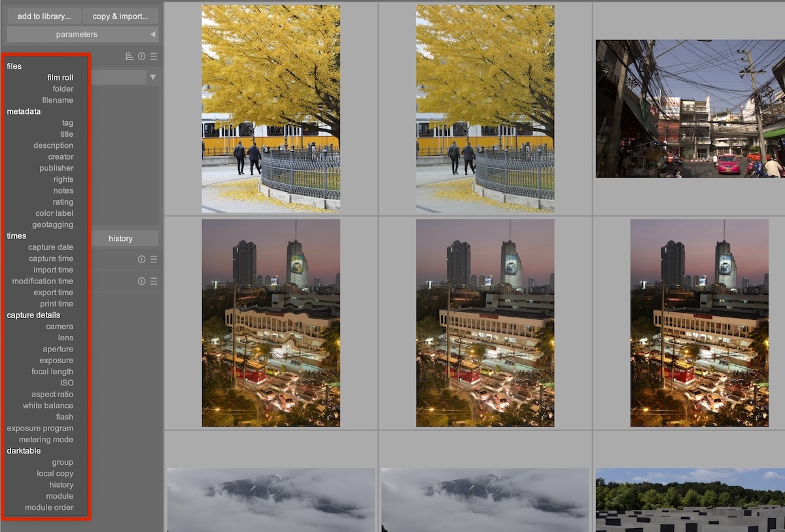Image resolution: width=785 pixels, height=532 pixels.
Task: Select street with tangled wires thumbnail
Action: tap(690, 109)
